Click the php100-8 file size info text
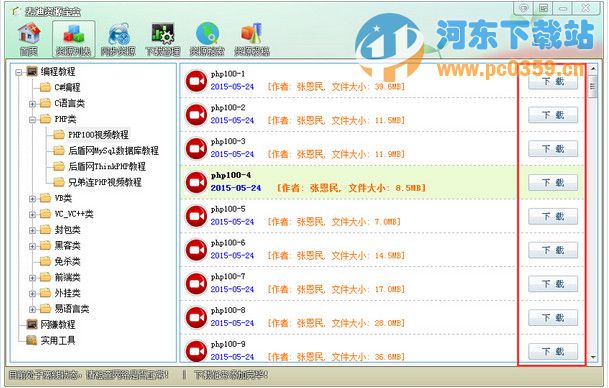The height and width of the screenshot is (388, 609). click(336, 323)
